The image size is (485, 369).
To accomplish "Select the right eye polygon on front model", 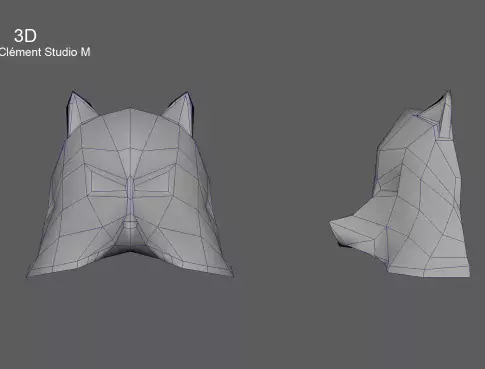I will 153,183.
